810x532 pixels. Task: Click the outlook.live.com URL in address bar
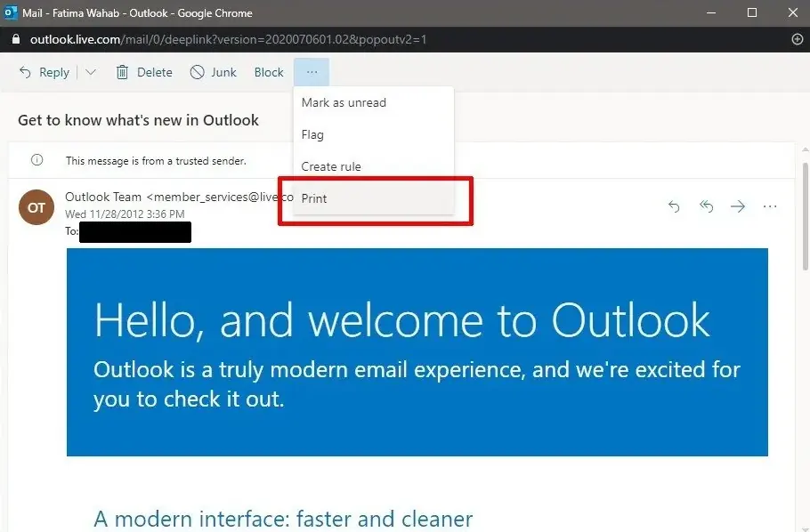(x=228, y=39)
